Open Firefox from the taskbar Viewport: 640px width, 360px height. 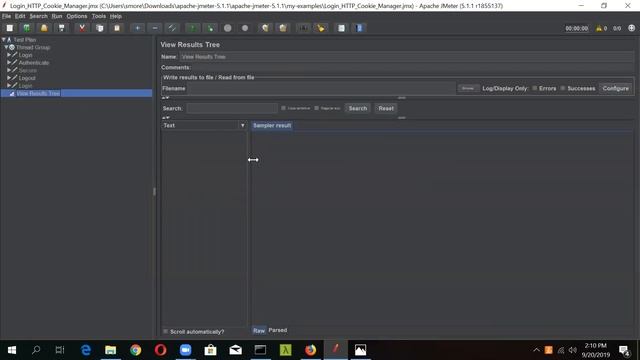pyautogui.click(x=311, y=350)
